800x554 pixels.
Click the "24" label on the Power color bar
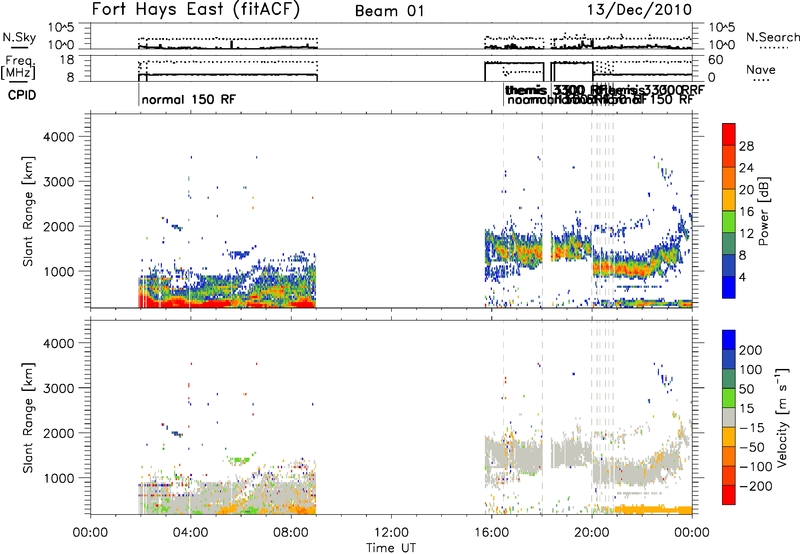pyautogui.click(x=746, y=168)
